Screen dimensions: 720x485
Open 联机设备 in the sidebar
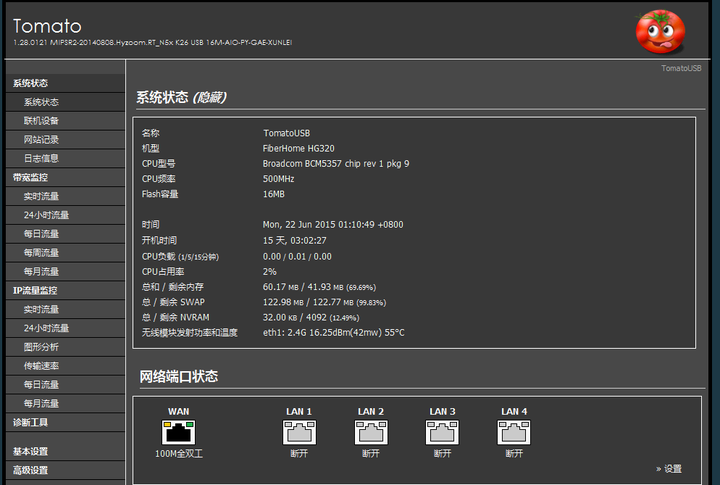pyautogui.click(x=65, y=121)
